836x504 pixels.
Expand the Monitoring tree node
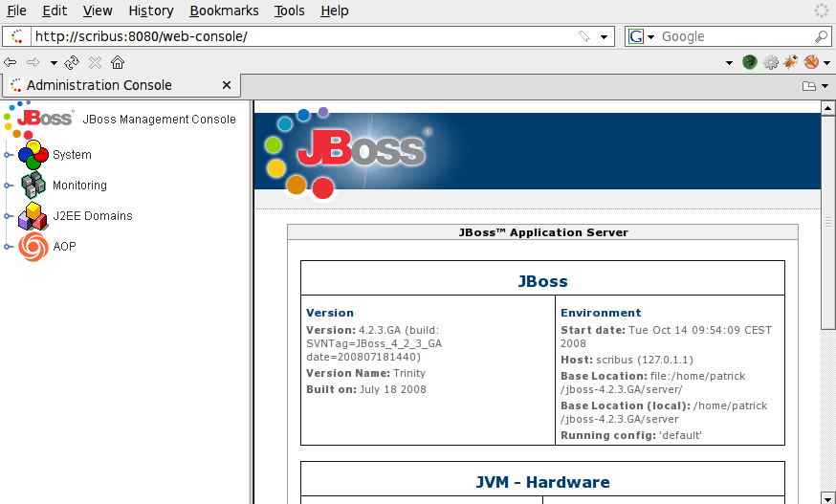(x=8, y=186)
